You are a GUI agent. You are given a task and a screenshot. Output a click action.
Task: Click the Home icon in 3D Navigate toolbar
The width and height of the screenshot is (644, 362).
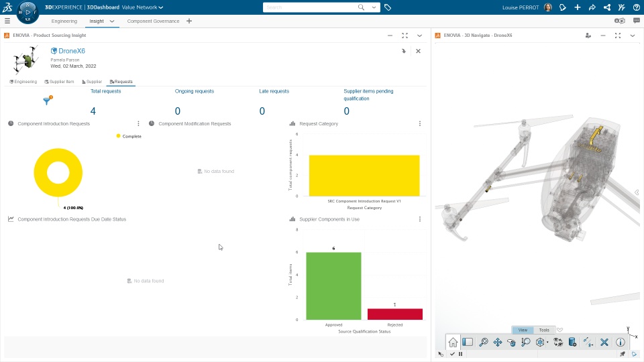[x=453, y=343]
